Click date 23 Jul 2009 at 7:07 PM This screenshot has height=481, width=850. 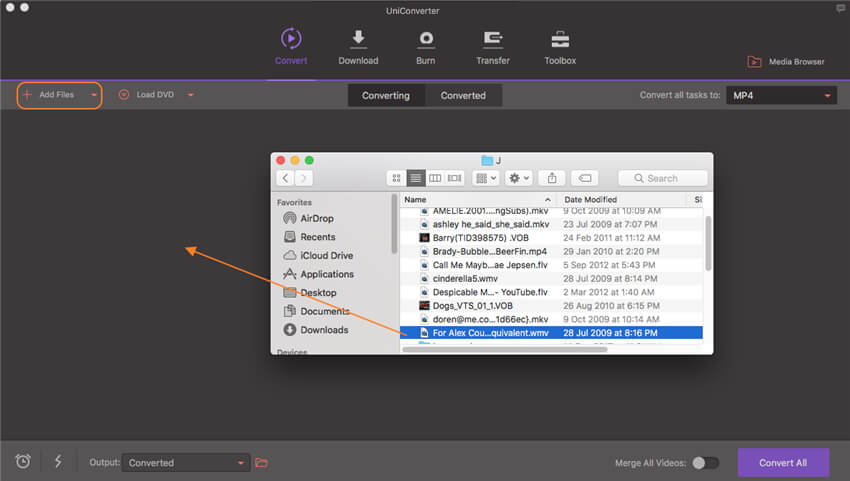coord(610,224)
